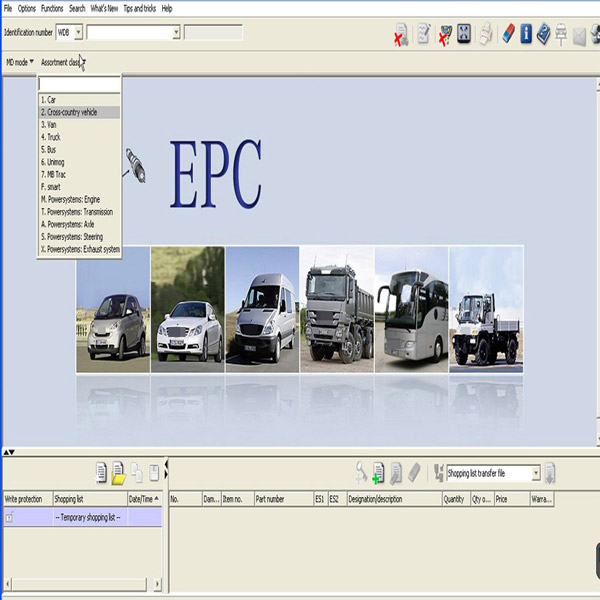Open the What's New menu
The image size is (600, 600).
[104, 8]
